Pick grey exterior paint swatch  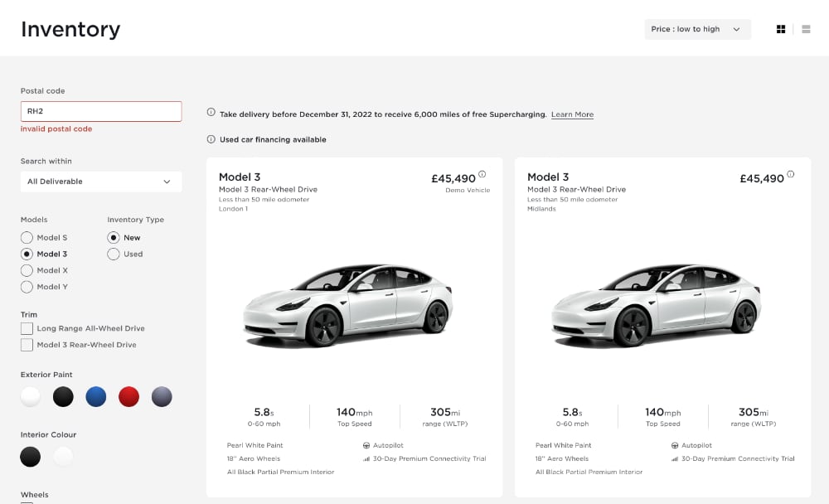(162, 396)
